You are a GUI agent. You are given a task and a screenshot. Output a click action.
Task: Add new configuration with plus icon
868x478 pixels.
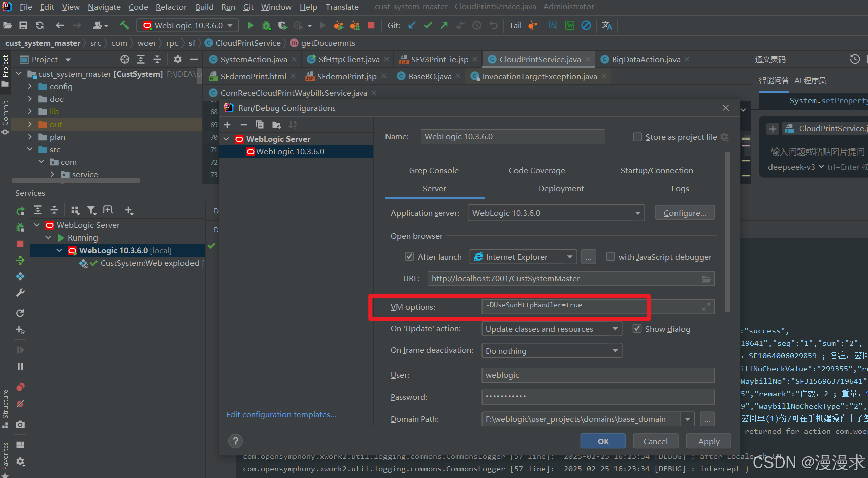click(227, 125)
